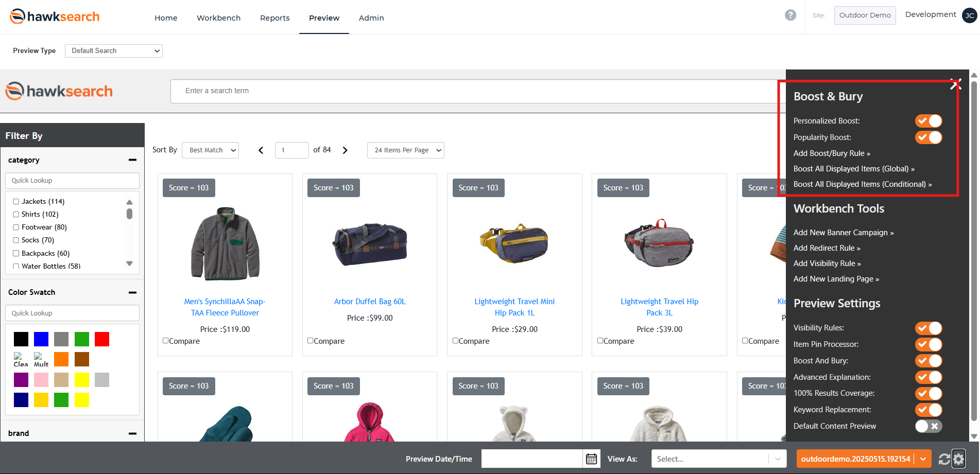Toggle Popularity Boost switch
Screen dimensions: 980x474
(x=929, y=137)
